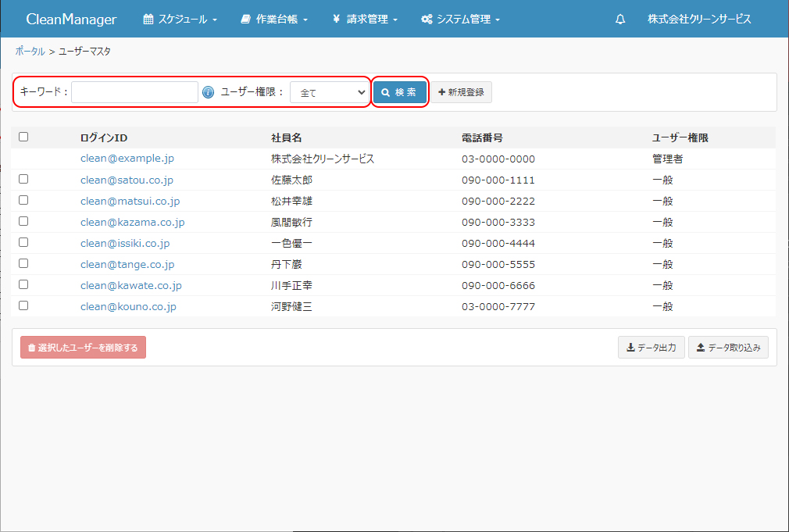Click the notification bell icon
The width and height of the screenshot is (789, 532).
[x=620, y=20]
